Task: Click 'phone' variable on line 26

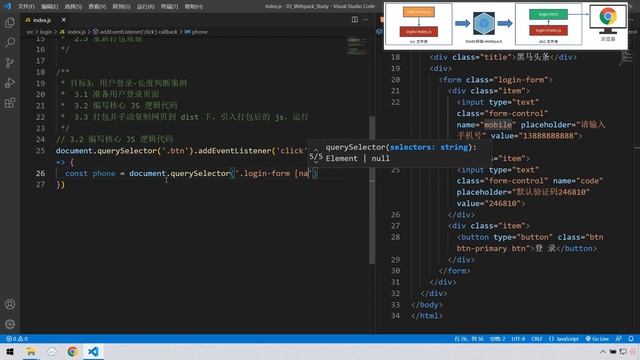Action: [x=104, y=173]
